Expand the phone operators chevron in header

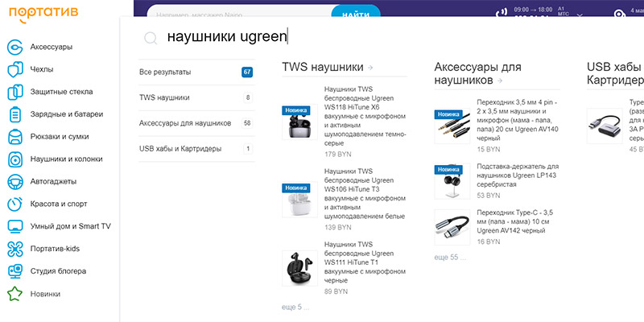click(x=580, y=14)
